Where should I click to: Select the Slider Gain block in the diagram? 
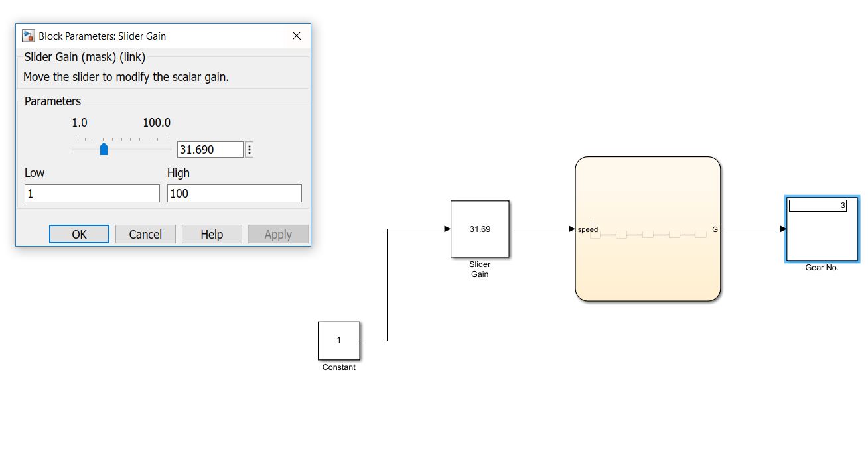480,229
